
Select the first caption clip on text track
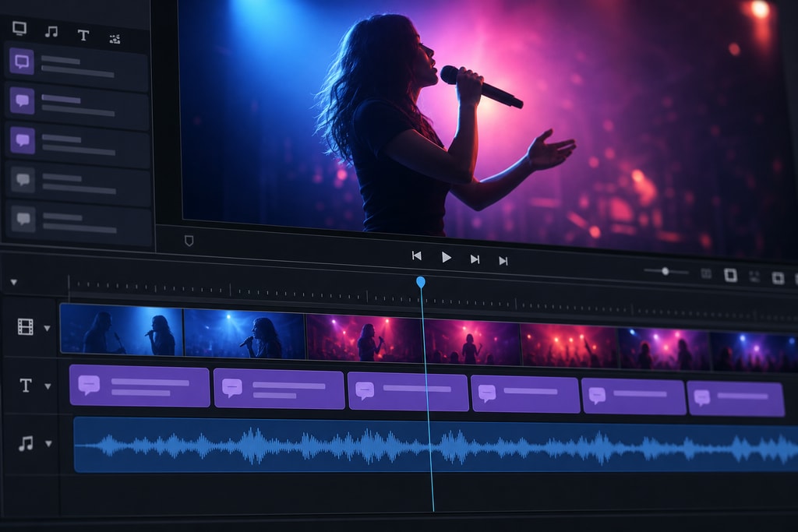click(139, 386)
